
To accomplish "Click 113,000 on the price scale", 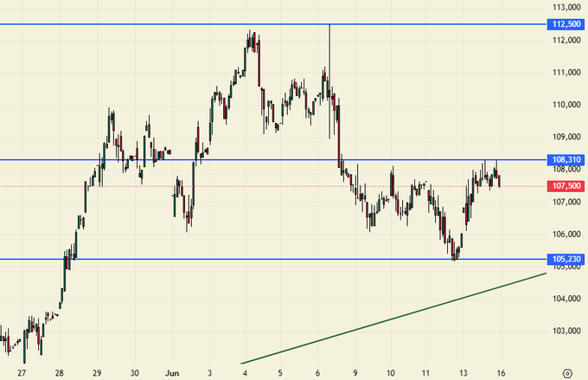I will point(566,8).
